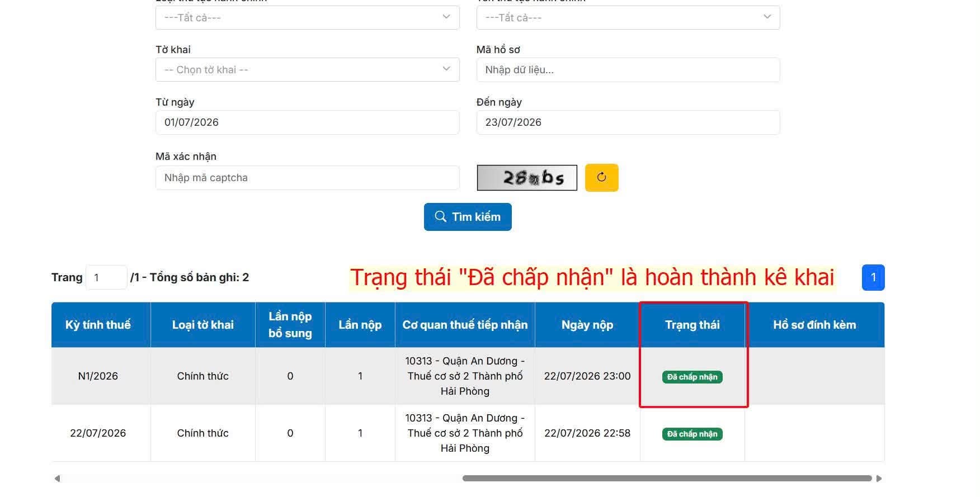Select the Từ ngày date field
Viewport: 980px width, 497px height.
pyautogui.click(x=307, y=122)
